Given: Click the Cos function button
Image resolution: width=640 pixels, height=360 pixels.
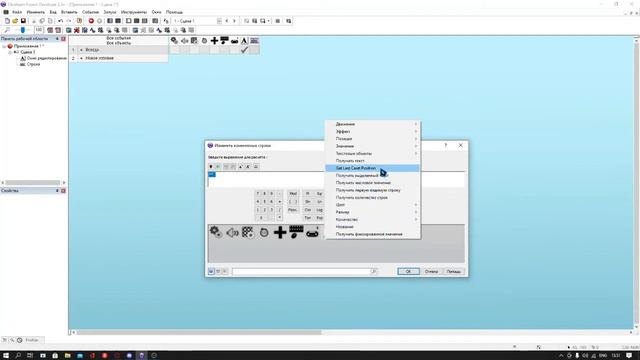Looking at the screenshot, I should coord(308,210).
